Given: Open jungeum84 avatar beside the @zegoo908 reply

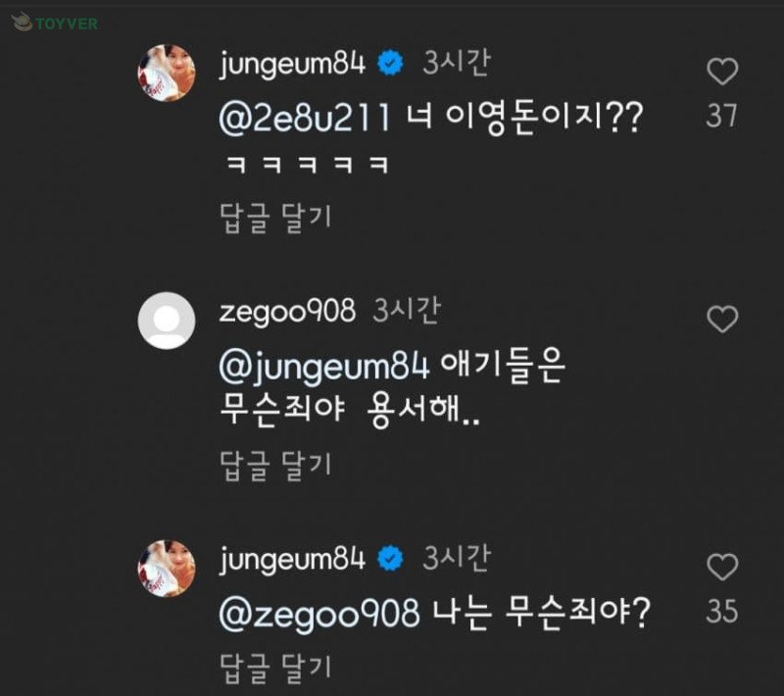Looking at the screenshot, I should [x=167, y=569].
